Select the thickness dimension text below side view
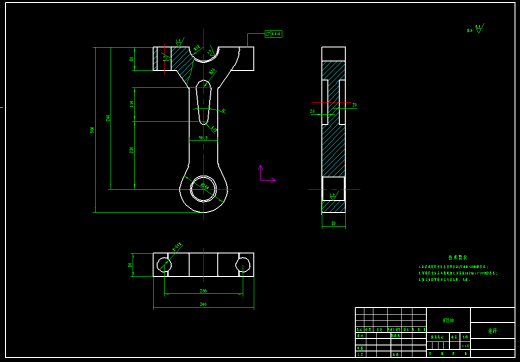 pos(334,223)
